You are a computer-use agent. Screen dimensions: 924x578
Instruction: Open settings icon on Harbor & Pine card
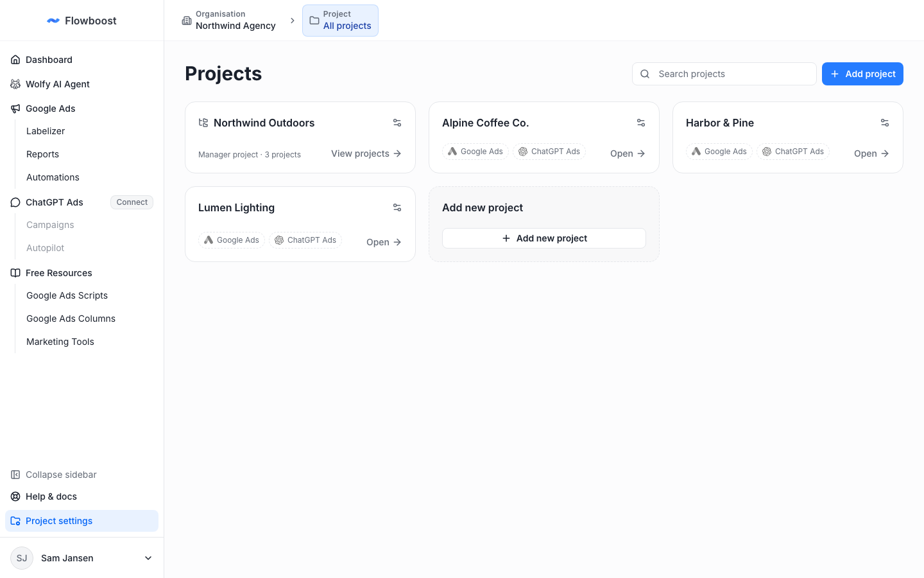[885, 123]
